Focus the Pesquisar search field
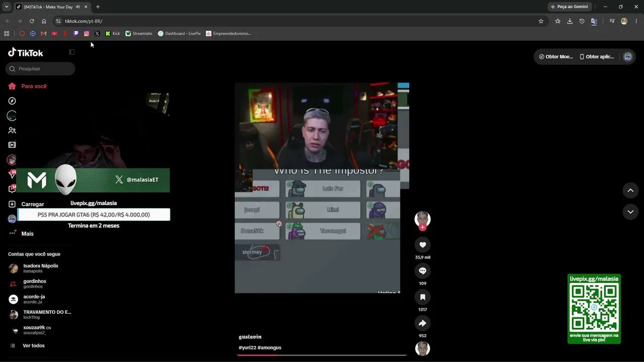This screenshot has height=362, width=644. coord(40,68)
